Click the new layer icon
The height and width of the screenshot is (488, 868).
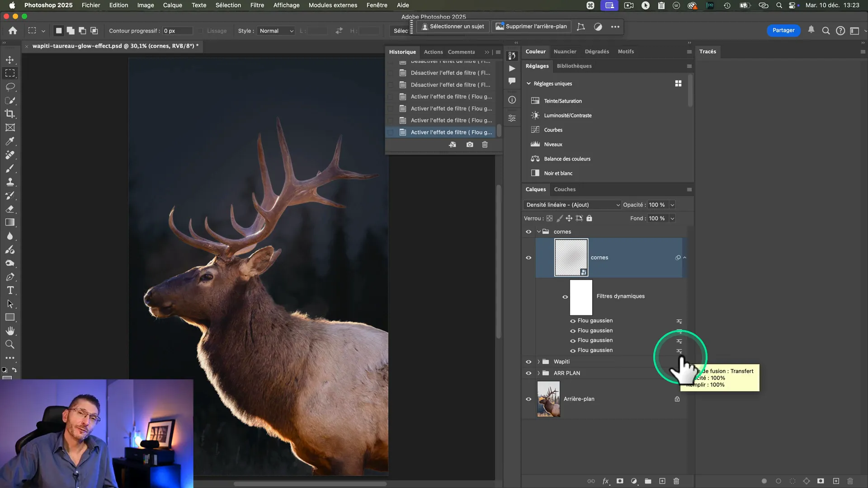[662, 481]
